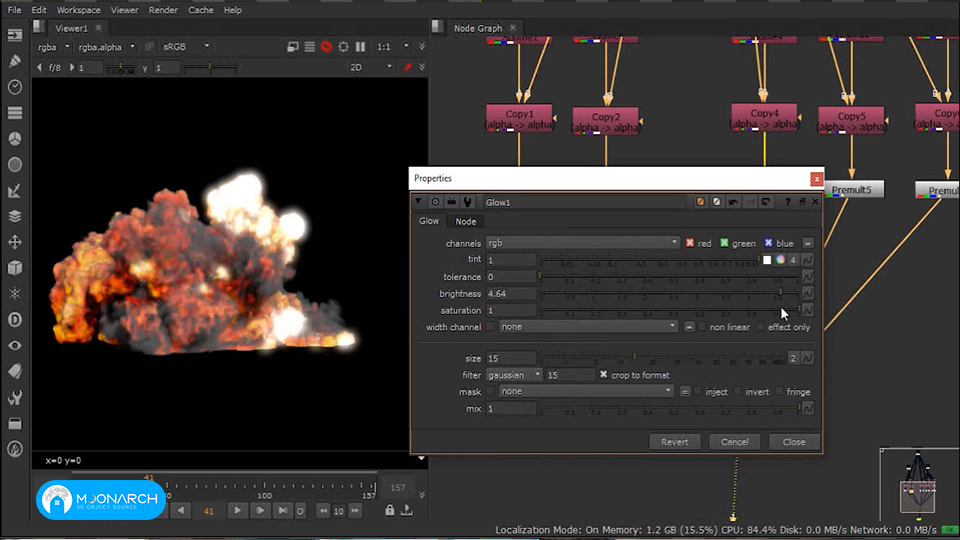The height and width of the screenshot is (540, 960).
Task: Toggle the red channel checkbox
Action: click(x=690, y=243)
